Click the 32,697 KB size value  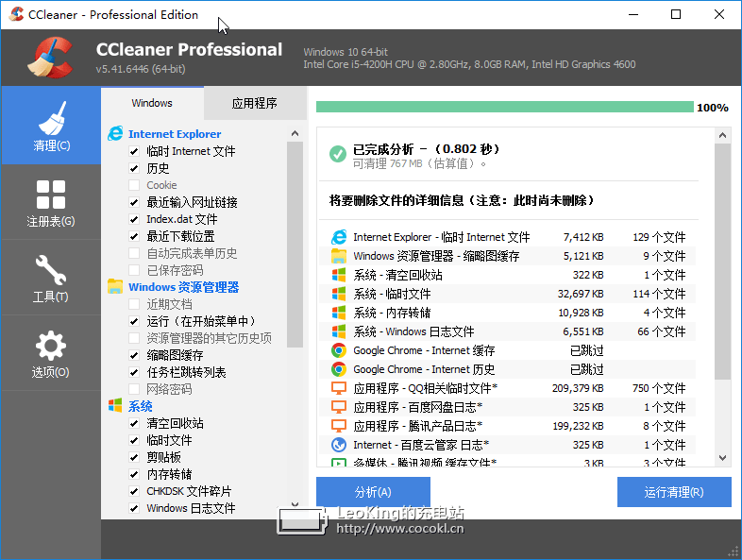point(581,294)
